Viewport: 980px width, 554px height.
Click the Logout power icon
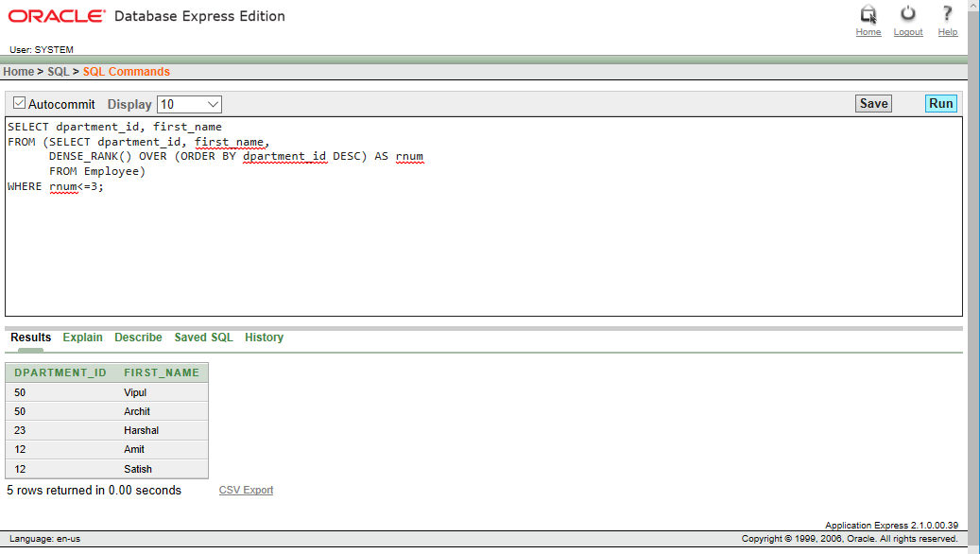pyautogui.click(x=907, y=14)
